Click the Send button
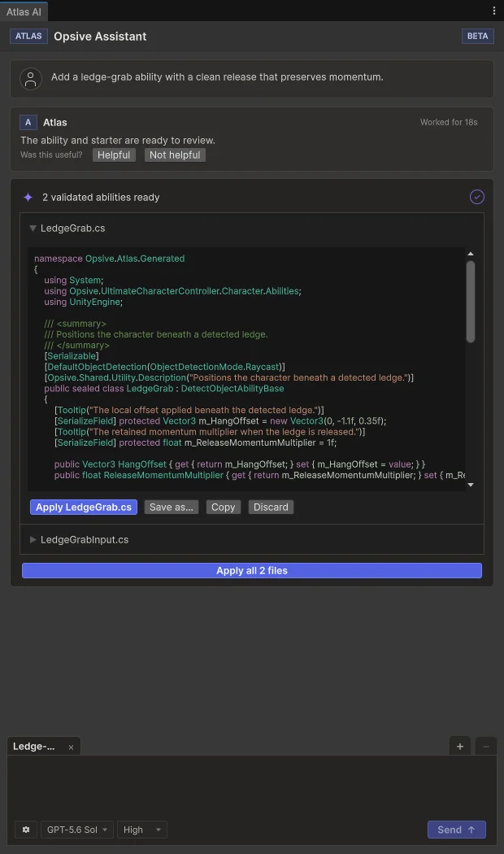Viewport: 504px width, 854px height. coord(457,830)
